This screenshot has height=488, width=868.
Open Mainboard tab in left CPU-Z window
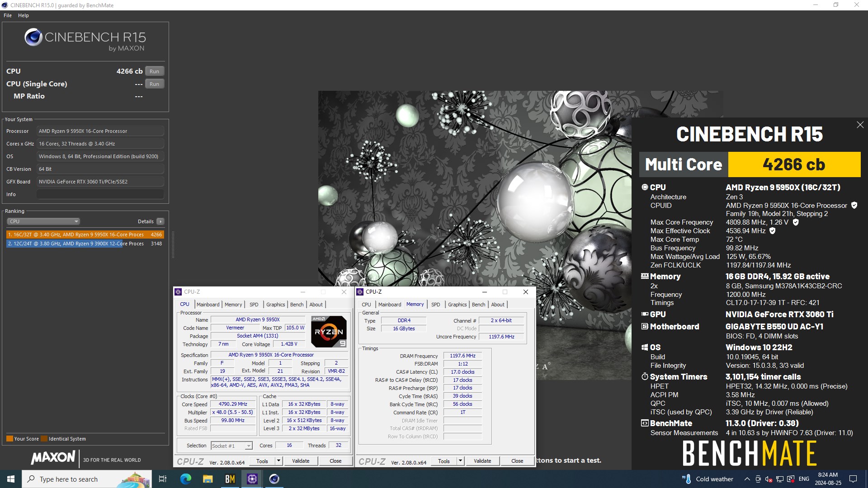pos(208,305)
